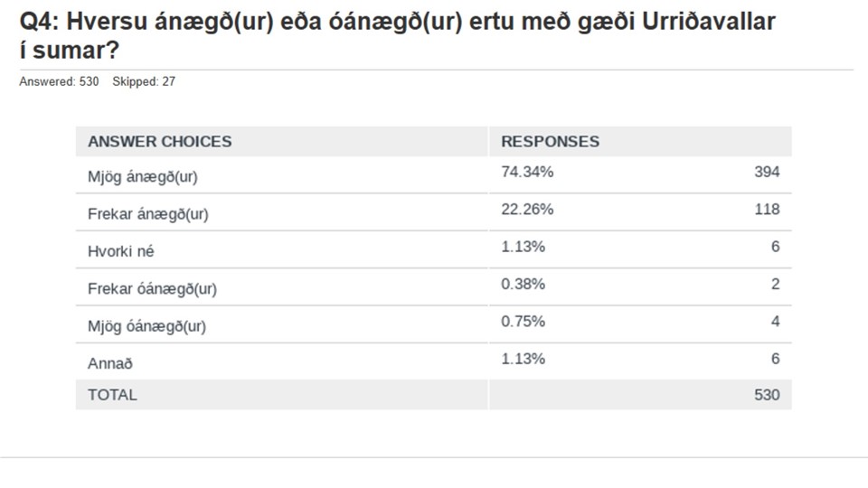Click the Mjög óánægð(ur) answer row

pos(433,324)
